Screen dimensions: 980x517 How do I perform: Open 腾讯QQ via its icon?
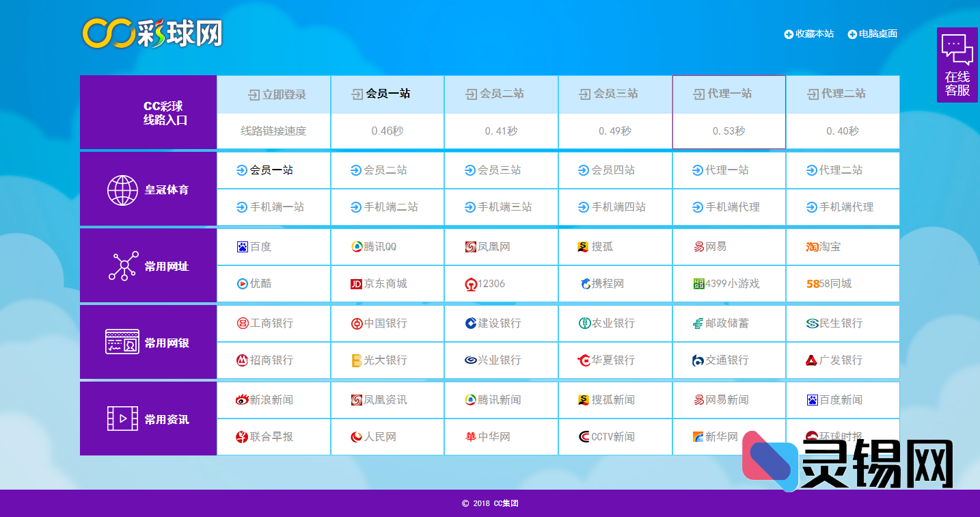(x=357, y=247)
